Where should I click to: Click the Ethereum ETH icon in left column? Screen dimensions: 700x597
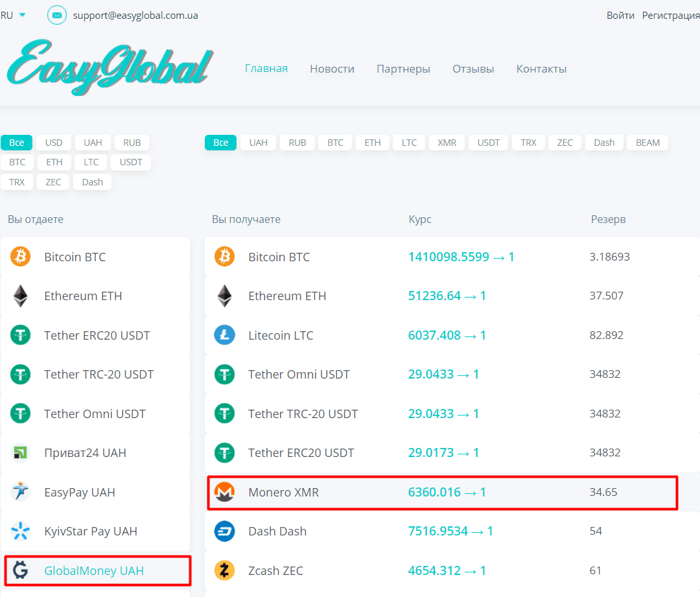(20, 296)
